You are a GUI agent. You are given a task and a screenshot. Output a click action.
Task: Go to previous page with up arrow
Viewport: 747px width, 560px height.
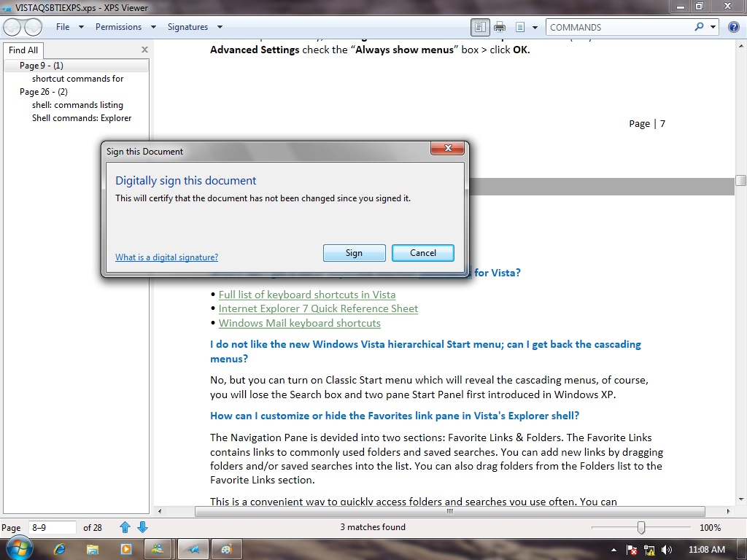point(125,527)
